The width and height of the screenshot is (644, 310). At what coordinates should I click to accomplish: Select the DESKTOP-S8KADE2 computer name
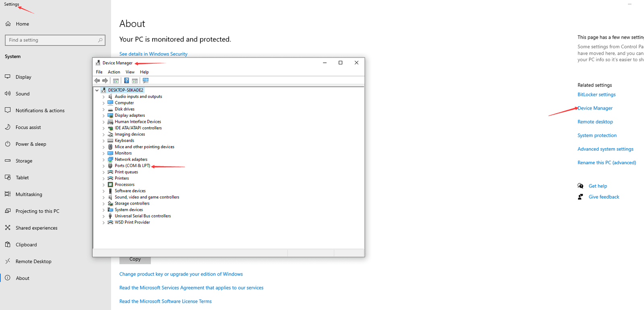point(126,90)
